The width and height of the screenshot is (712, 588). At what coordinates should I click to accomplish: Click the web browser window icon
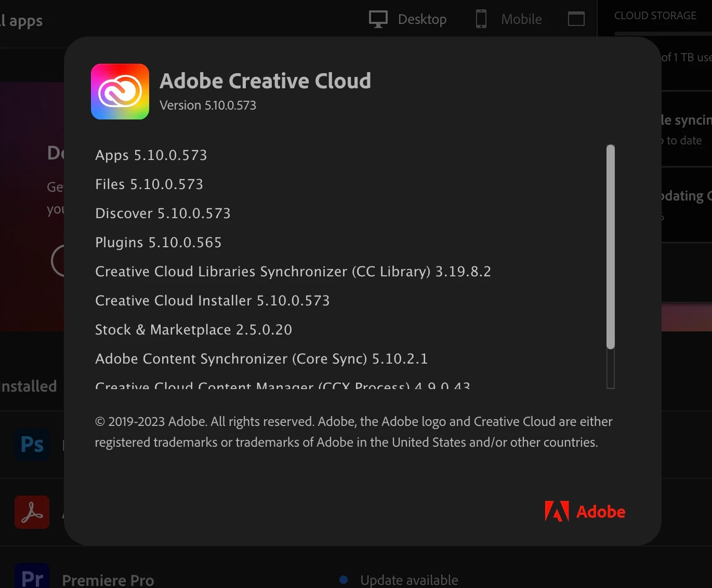click(576, 19)
